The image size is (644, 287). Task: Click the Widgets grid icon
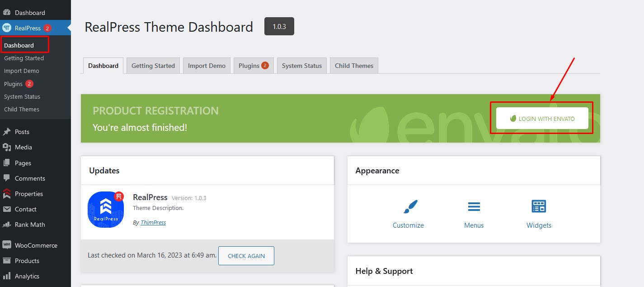point(539,206)
